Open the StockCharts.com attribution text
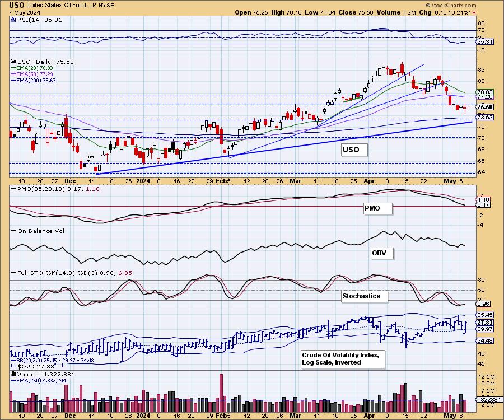 coord(454,5)
